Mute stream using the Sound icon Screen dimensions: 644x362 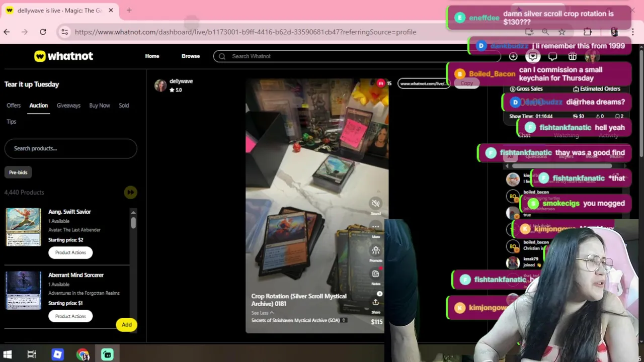[375, 203]
